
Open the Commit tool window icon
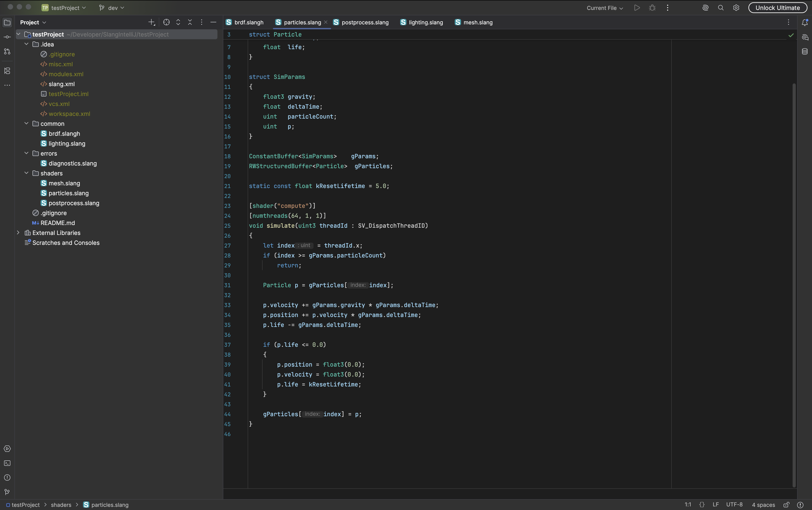tap(7, 37)
